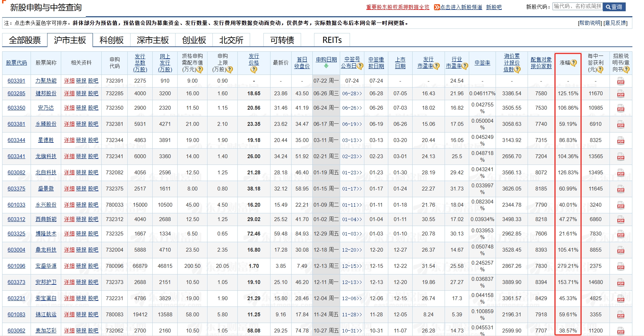
Task: Click the 查询 search button
Action: coord(614,7)
